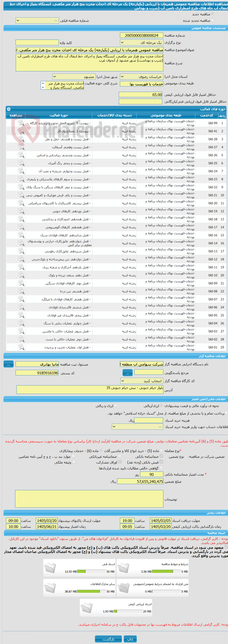Step up the شرح کلی حوزه فعالیت list
Screen dimensions: 228x644
[x=43, y=83]
